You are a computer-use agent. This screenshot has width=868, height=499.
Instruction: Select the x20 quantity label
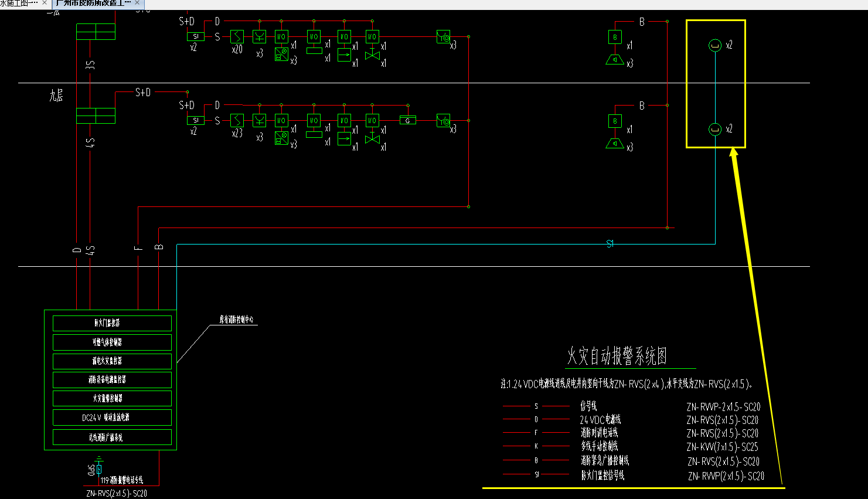[237, 49]
